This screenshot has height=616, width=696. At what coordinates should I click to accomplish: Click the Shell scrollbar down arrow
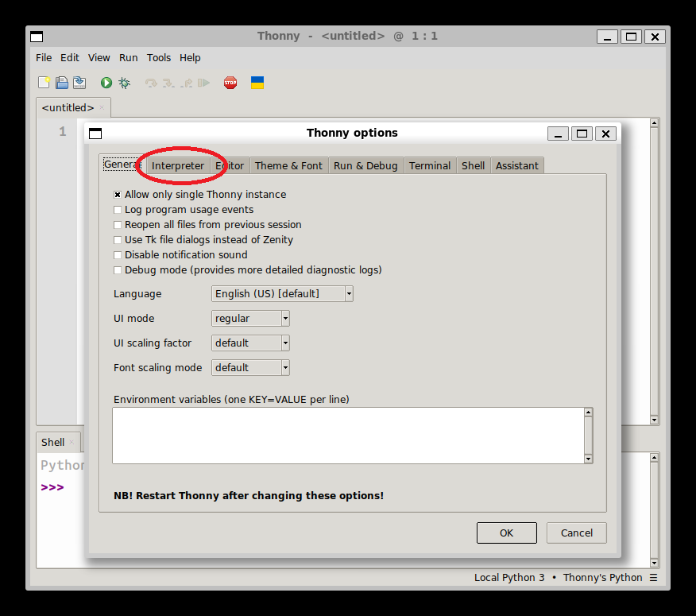coord(654,564)
